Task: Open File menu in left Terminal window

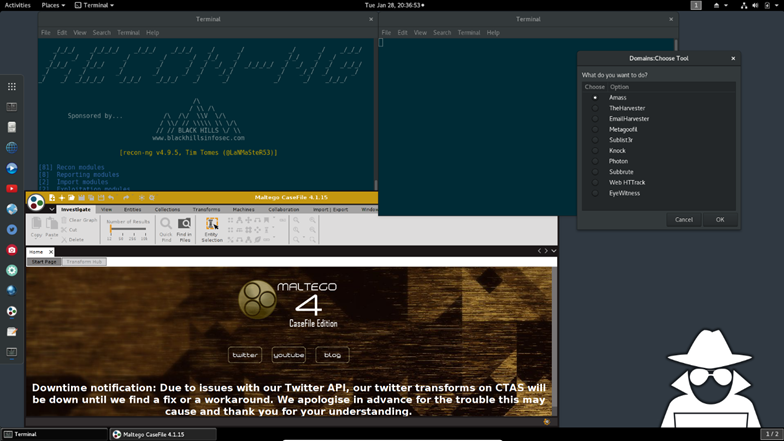Action: 46,32
